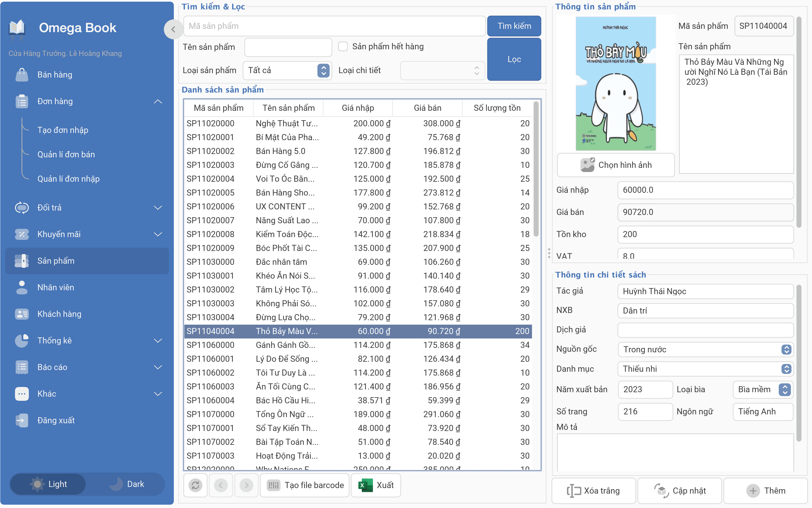Click the book cover thumbnail image

616,83
